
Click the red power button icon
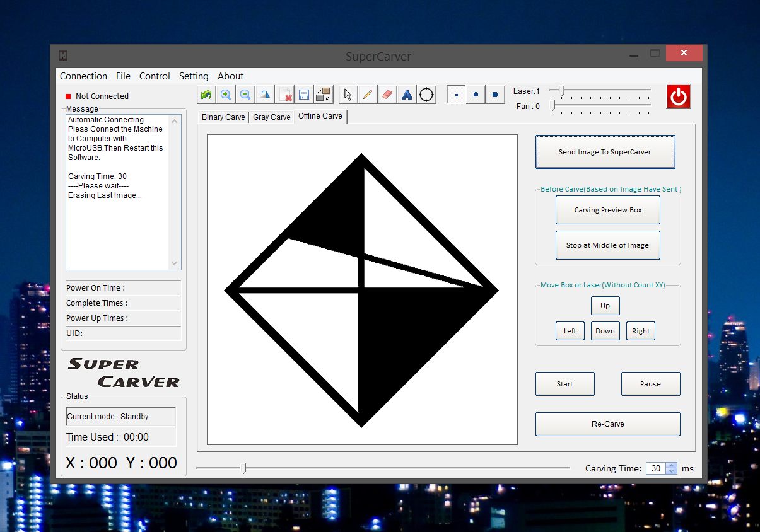coord(679,96)
